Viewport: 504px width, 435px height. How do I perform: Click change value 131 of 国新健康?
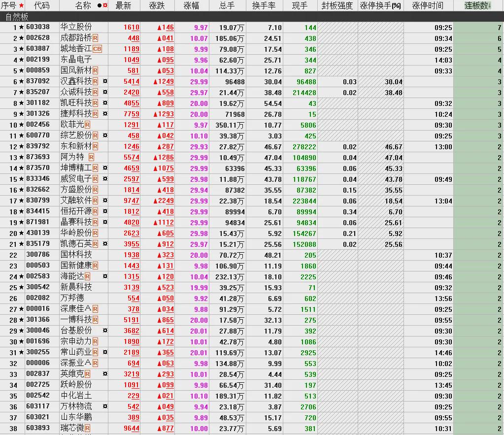pos(166,266)
